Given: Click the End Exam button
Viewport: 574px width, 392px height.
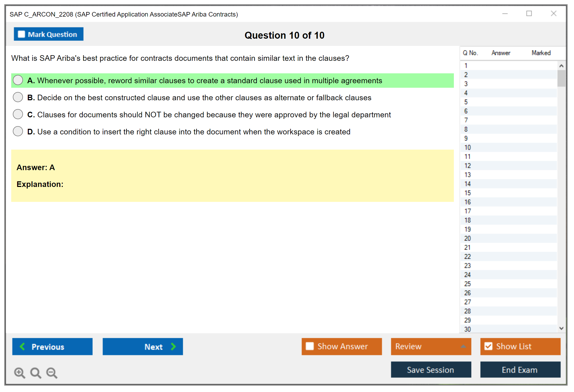Looking at the screenshot, I should click(520, 370).
